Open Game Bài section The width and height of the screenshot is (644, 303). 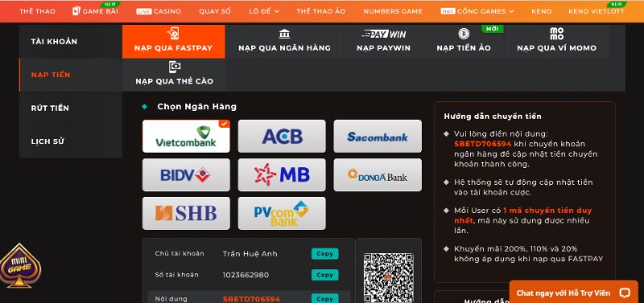(x=95, y=11)
